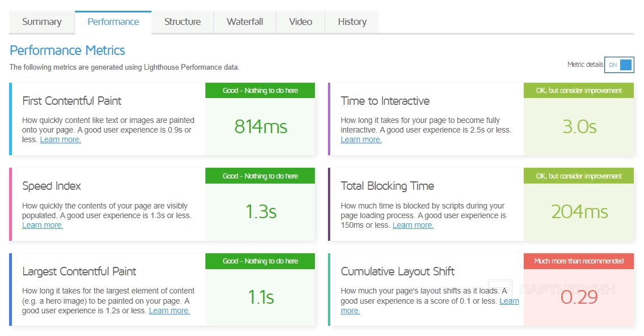Select the Performance tab

(113, 22)
